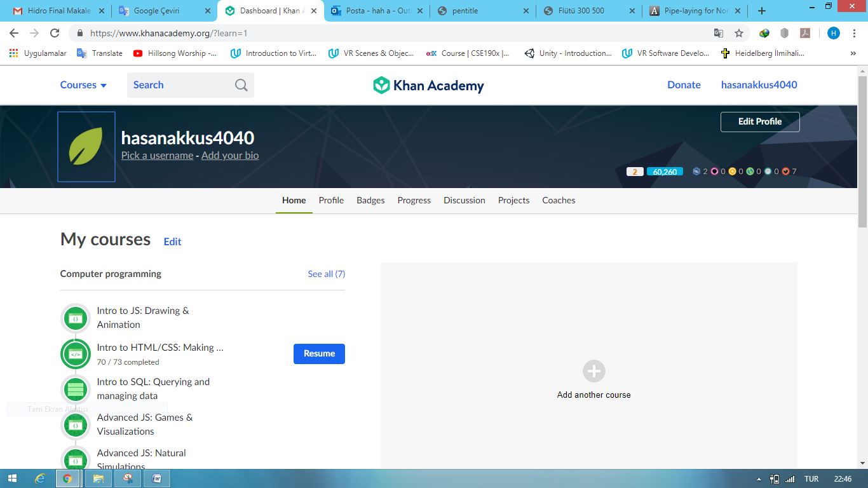This screenshot has height=488, width=868.
Task: Click Edit next to My courses
Action: point(172,241)
